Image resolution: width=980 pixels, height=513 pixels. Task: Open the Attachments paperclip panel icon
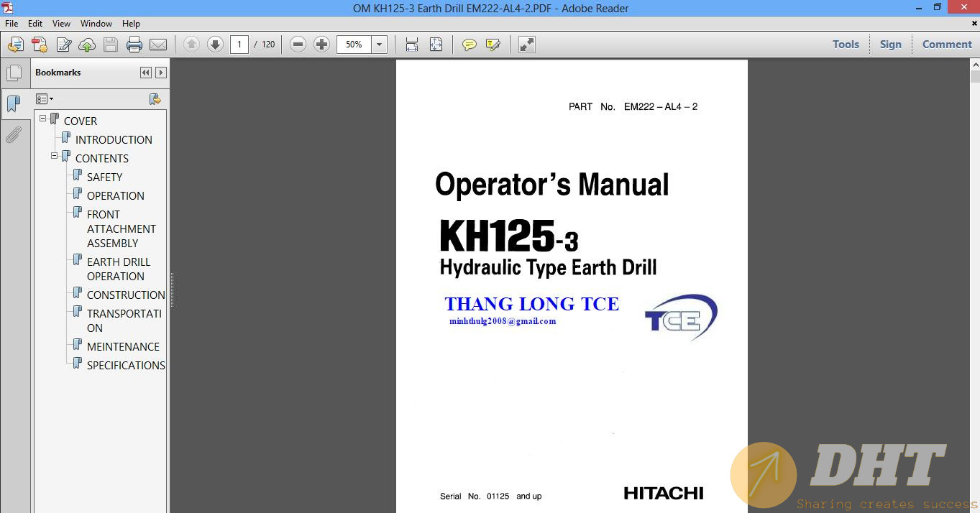[14, 134]
